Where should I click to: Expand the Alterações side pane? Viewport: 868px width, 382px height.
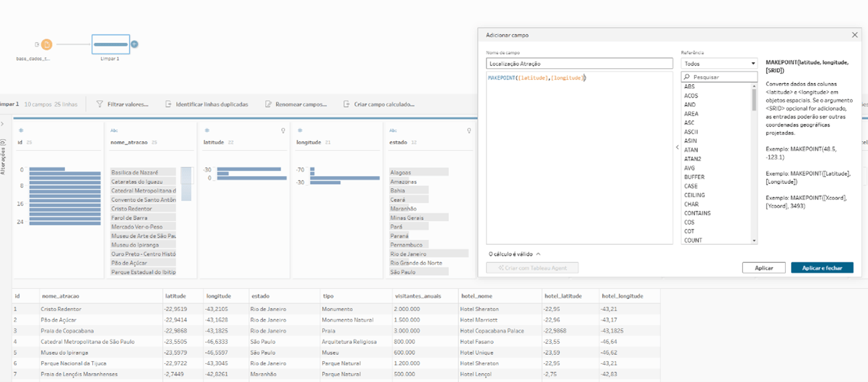click(x=3, y=124)
